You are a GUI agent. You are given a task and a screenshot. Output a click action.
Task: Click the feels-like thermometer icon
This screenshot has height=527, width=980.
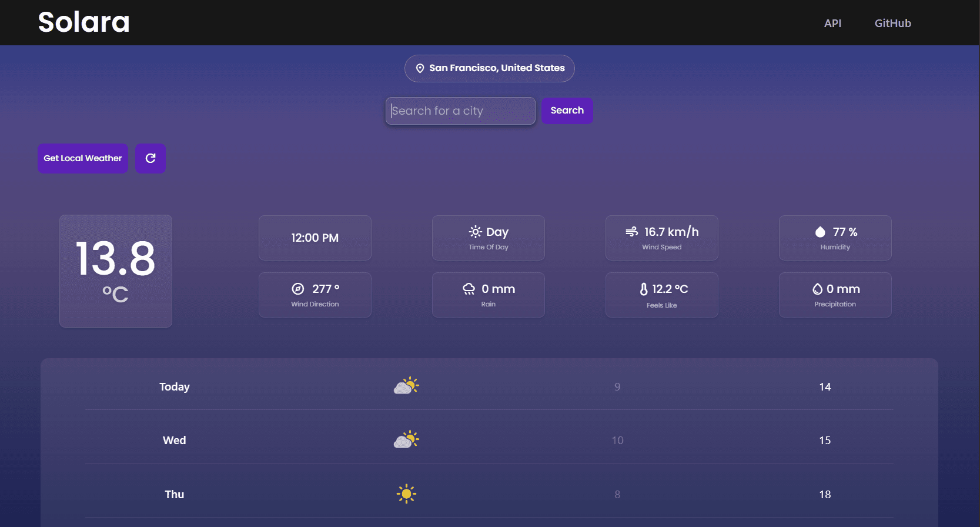tap(644, 289)
